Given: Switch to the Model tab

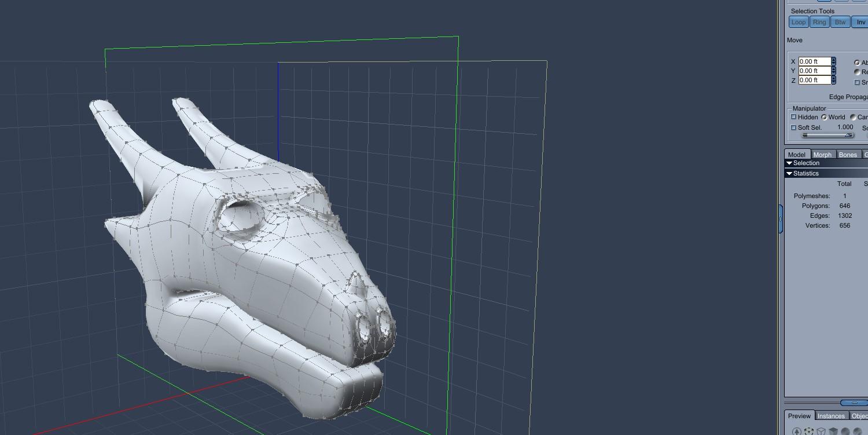Looking at the screenshot, I should pyautogui.click(x=797, y=155).
